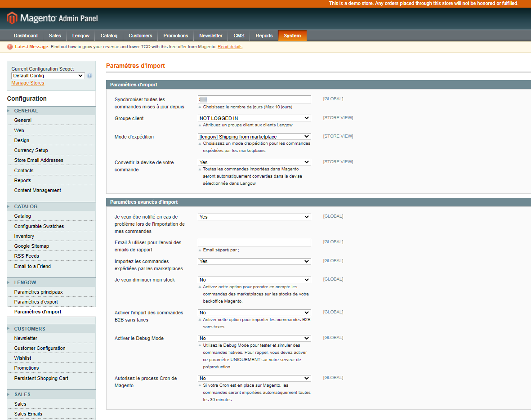Click the scope help question-mark icon
This screenshot has height=420, width=531.
point(89,76)
